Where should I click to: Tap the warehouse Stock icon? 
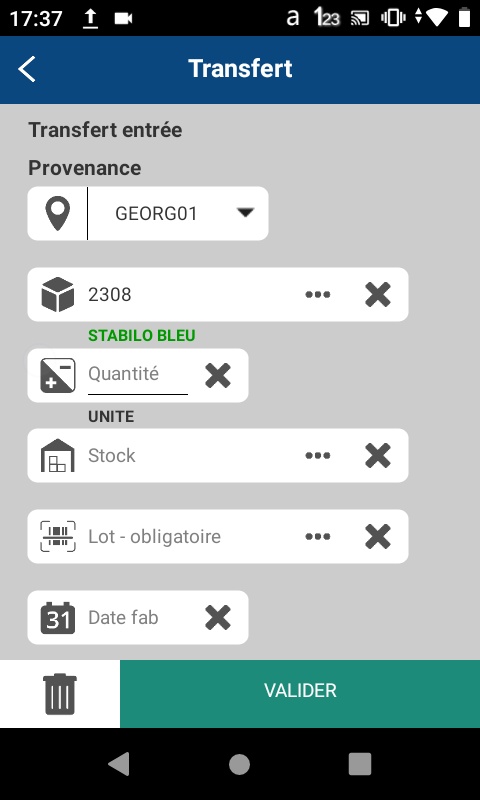[x=58, y=455]
